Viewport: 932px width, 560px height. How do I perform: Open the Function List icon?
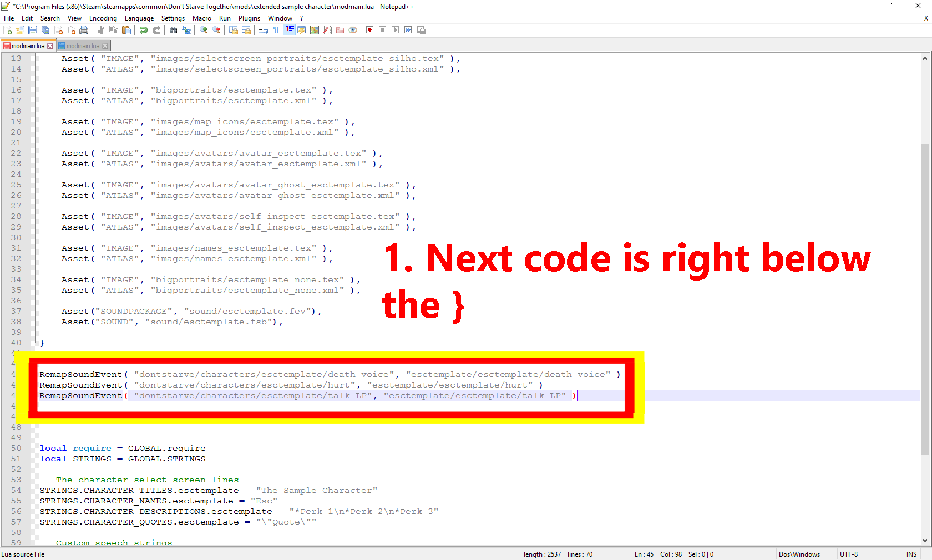[327, 30]
